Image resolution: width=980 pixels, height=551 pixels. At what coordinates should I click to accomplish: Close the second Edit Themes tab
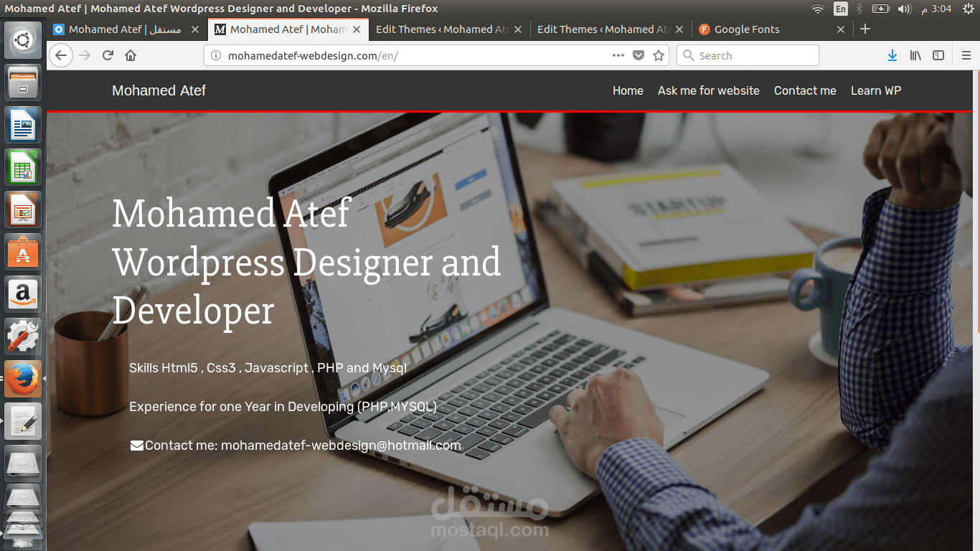pos(679,29)
